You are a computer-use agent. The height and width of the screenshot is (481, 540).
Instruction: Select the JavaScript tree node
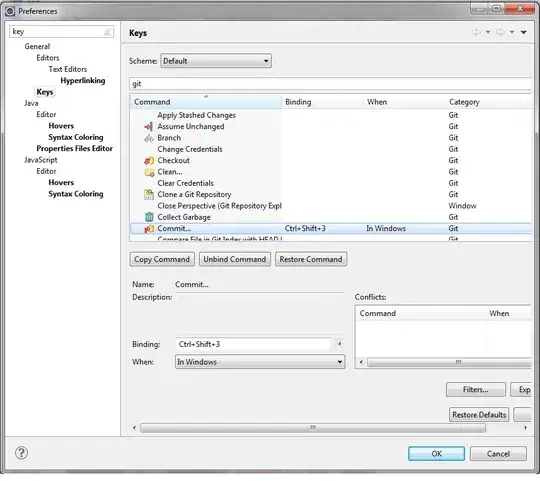[41, 160]
